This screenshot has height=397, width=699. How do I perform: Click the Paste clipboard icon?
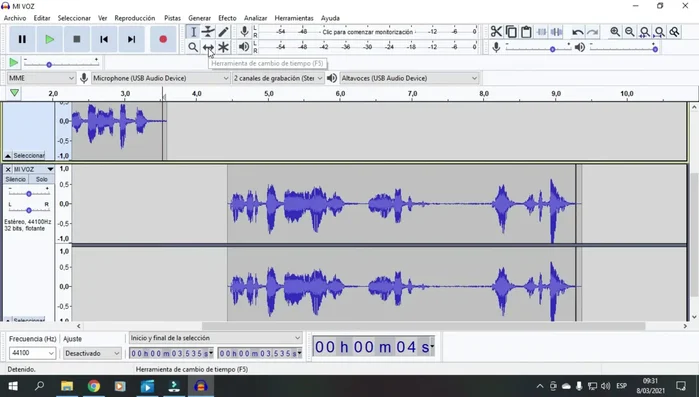[x=526, y=32]
